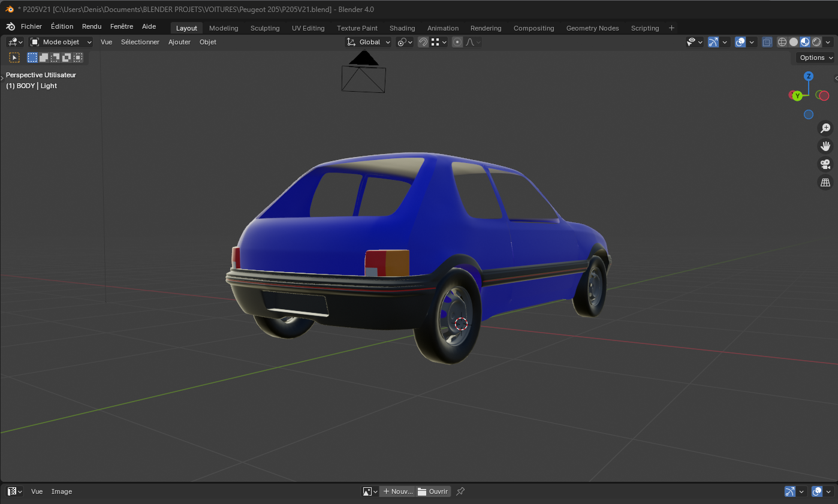
Task: Toggle proportional editing
Action: pos(458,42)
